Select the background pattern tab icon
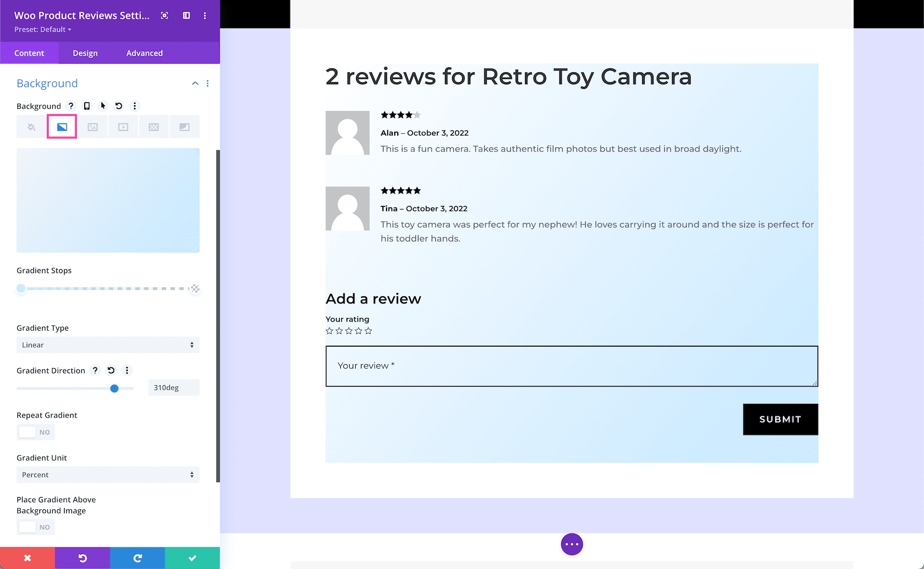This screenshot has width=924, height=569. (153, 127)
